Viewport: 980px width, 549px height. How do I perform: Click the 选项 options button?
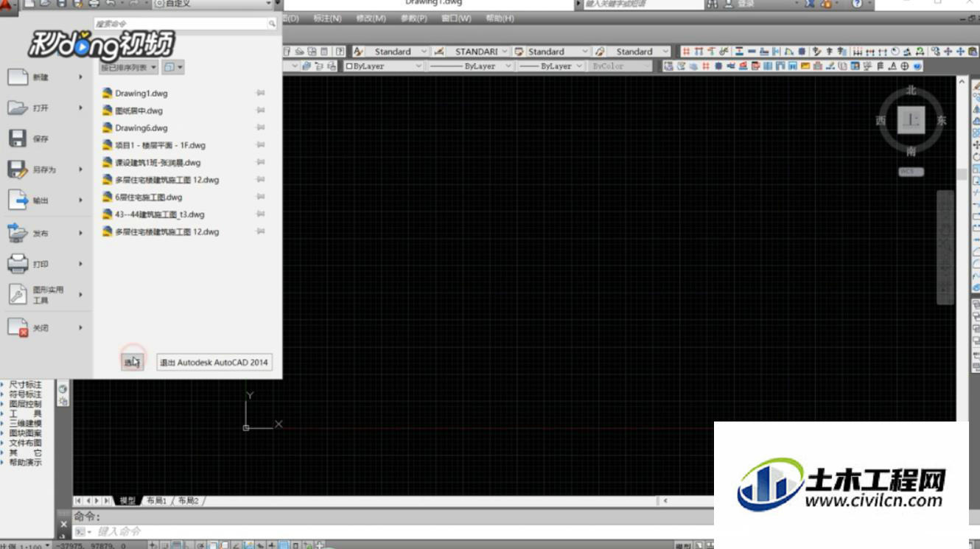point(133,362)
